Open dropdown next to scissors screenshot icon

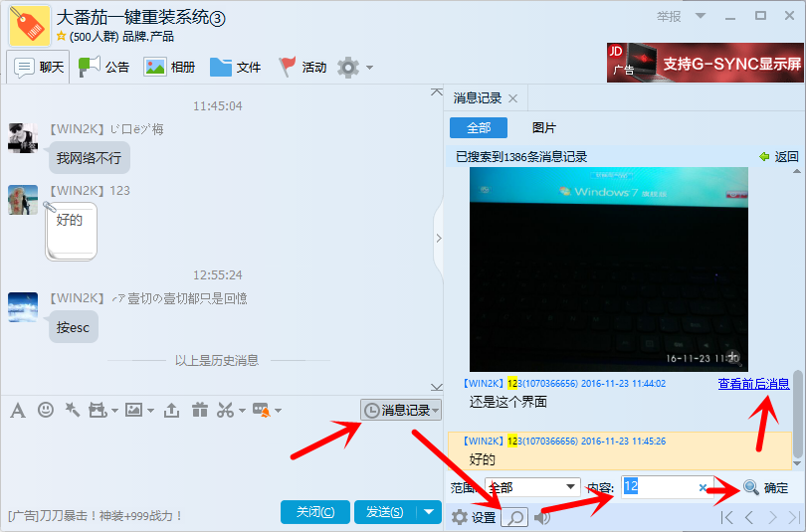[x=242, y=411]
